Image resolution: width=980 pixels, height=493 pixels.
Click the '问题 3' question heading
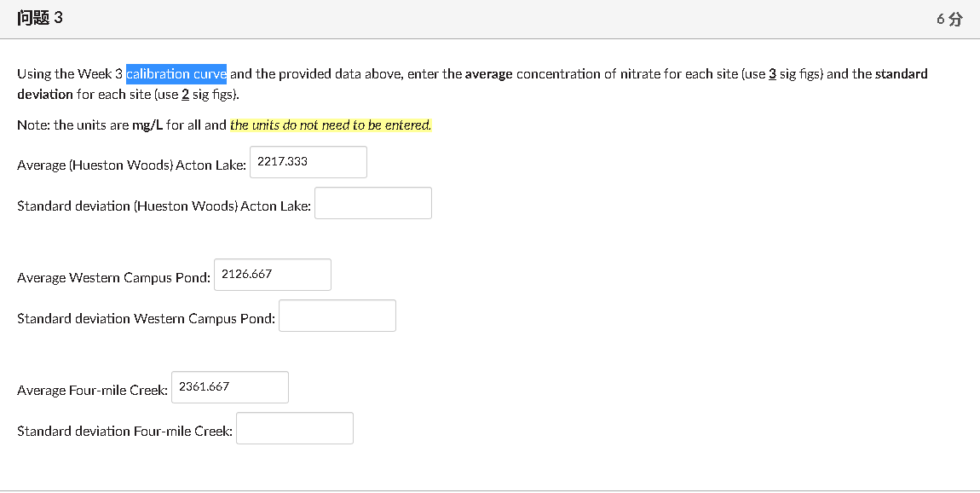click(x=40, y=18)
